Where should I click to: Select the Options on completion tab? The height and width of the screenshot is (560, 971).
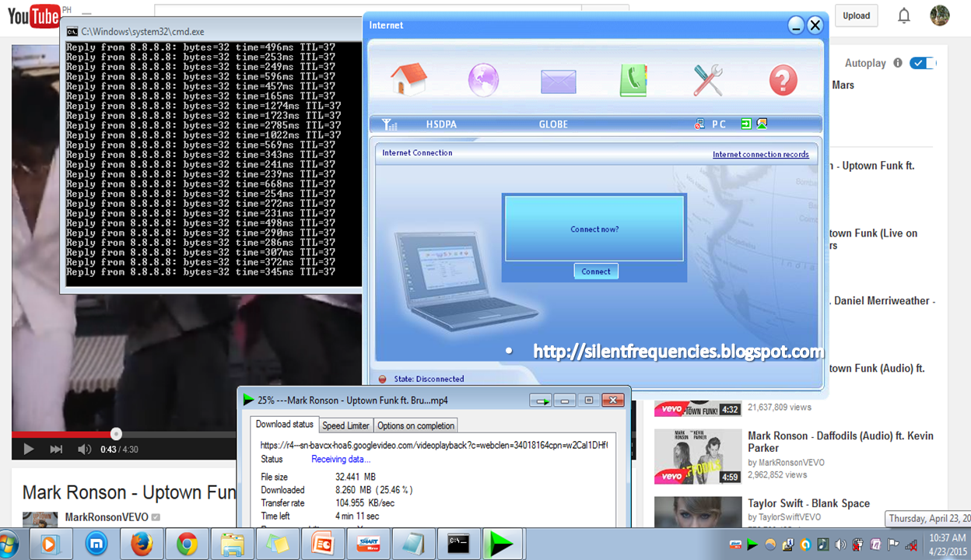pyautogui.click(x=415, y=425)
